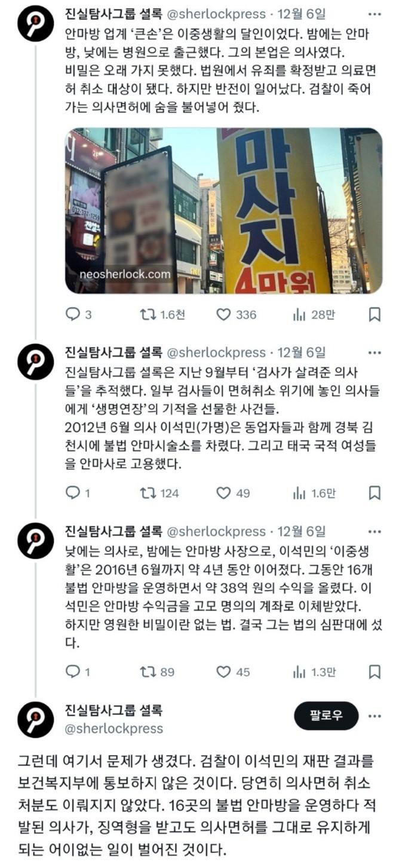Open the neosherlock.com article image
The image size is (393, 868).
[x=223, y=211]
